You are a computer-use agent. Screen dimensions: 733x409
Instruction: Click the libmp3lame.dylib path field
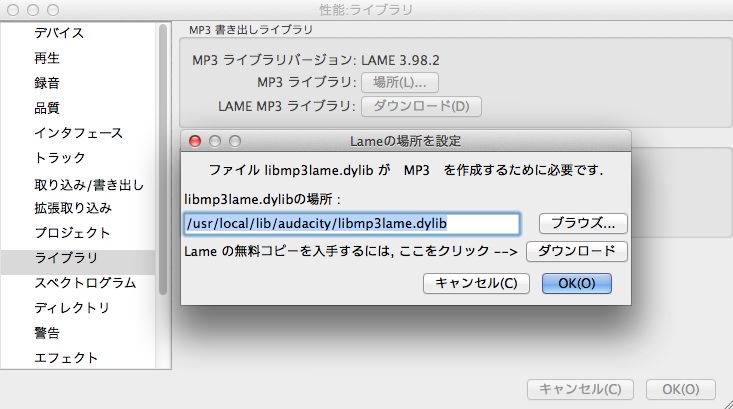coord(352,223)
